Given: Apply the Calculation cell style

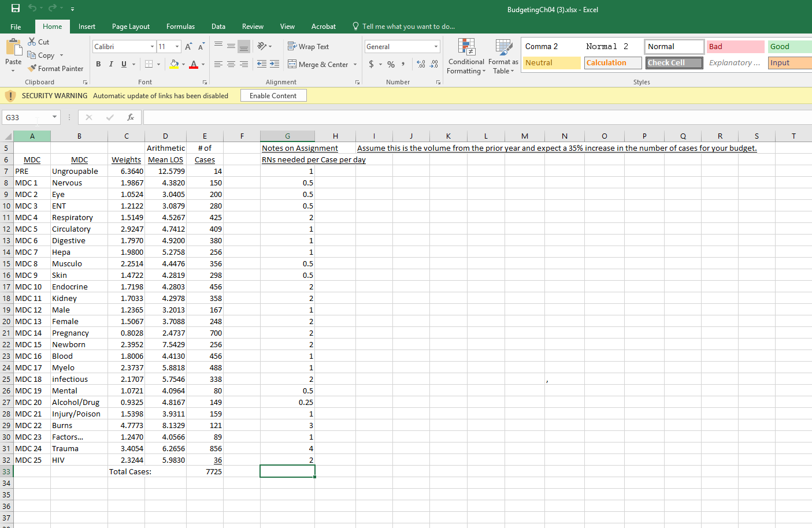Looking at the screenshot, I should 613,63.
